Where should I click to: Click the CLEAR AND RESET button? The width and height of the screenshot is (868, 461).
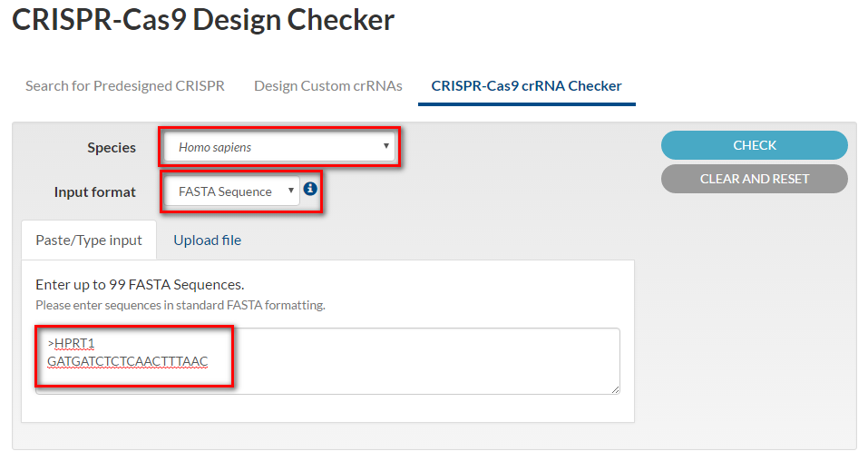[755, 179]
